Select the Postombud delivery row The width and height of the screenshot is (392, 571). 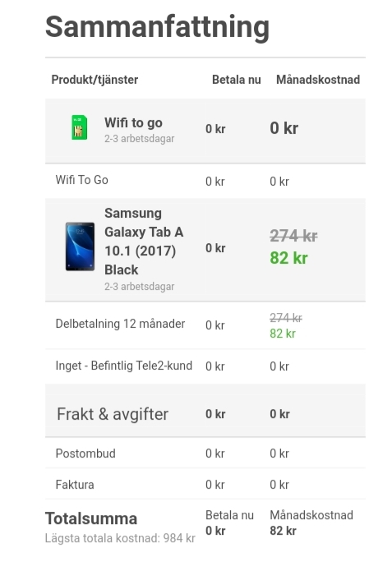click(205, 454)
